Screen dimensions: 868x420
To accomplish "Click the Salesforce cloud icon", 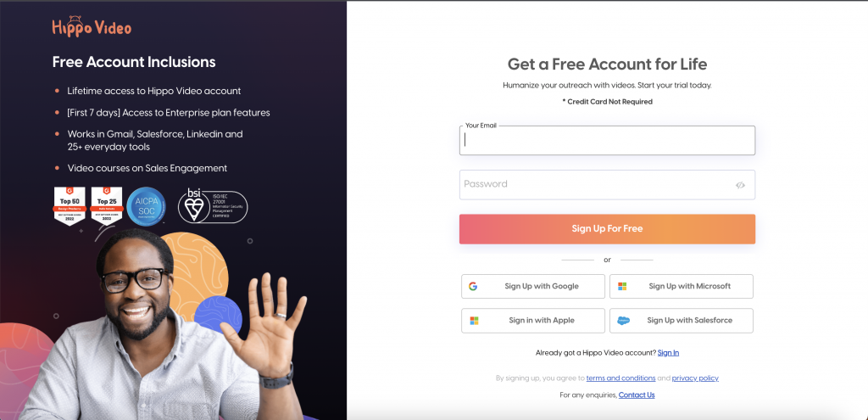I will click(623, 320).
